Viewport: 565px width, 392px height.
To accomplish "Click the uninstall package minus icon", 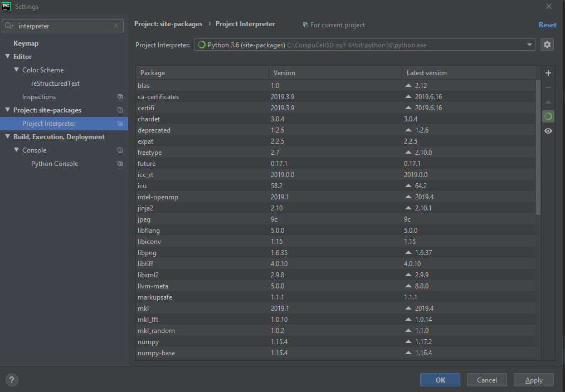I will pos(548,87).
